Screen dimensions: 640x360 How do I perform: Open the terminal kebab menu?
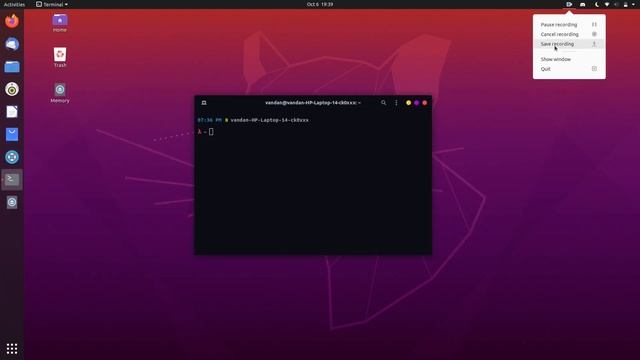coord(396,103)
